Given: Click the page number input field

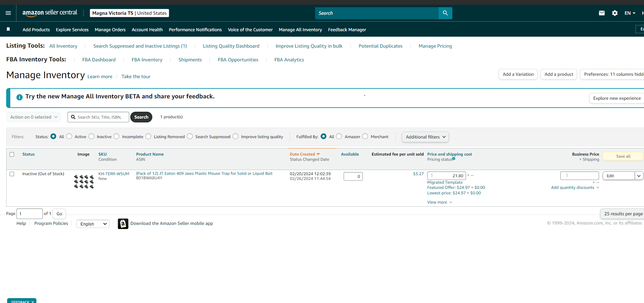Looking at the screenshot, I should [30, 214].
